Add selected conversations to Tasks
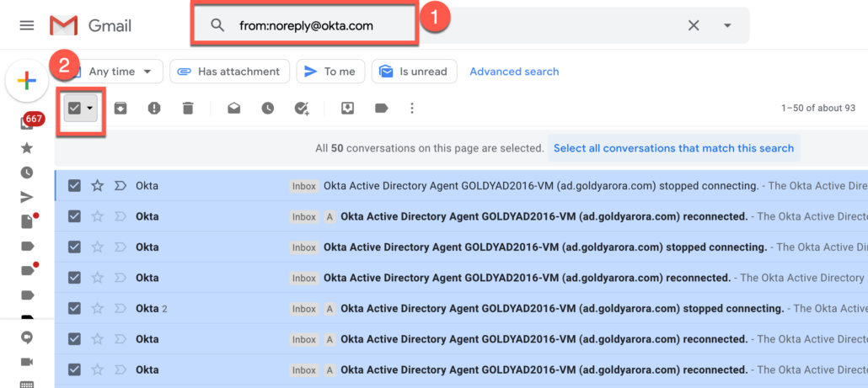Screen dimensions: 868x388 tap(302, 109)
